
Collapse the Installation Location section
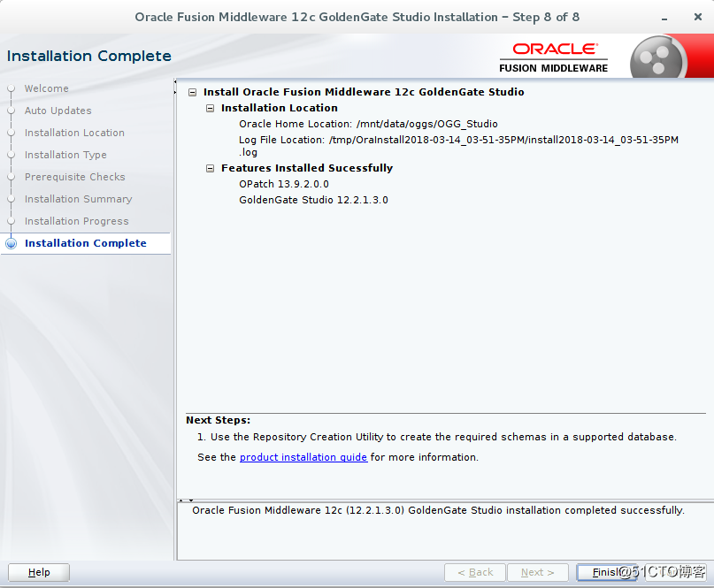[210, 108]
